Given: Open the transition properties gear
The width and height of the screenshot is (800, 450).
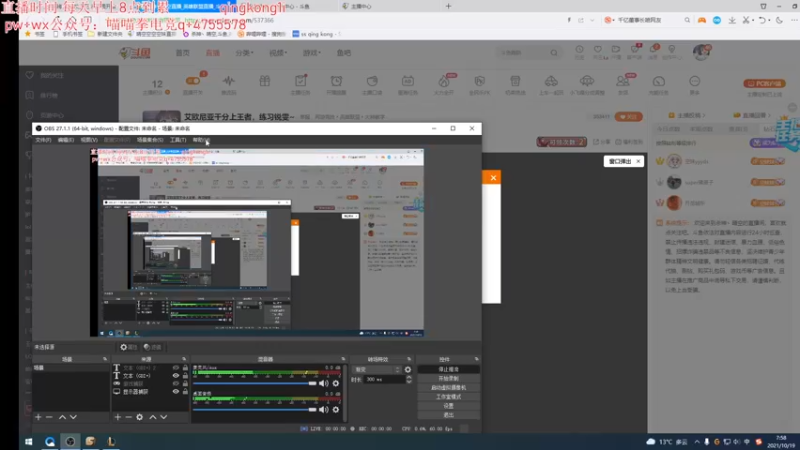Looking at the screenshot, I should pyautogui.click(x=408, y=369).
